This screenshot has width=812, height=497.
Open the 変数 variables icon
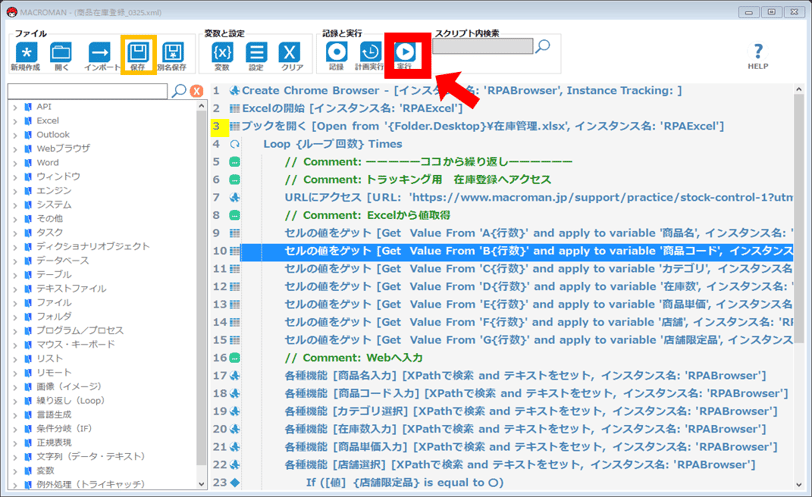click(222, 52)
